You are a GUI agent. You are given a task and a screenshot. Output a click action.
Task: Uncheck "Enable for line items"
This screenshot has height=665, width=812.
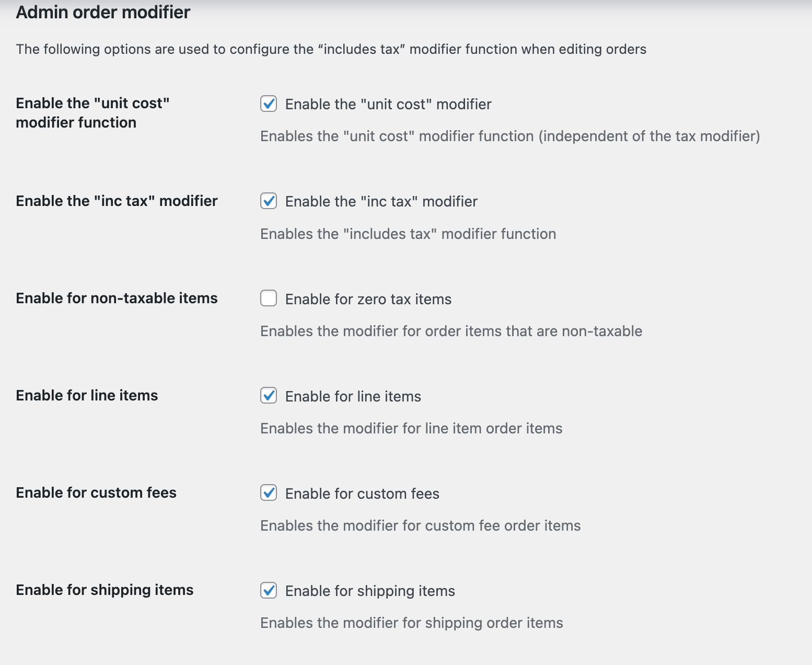pyautogui.click(x=269, y=396)
